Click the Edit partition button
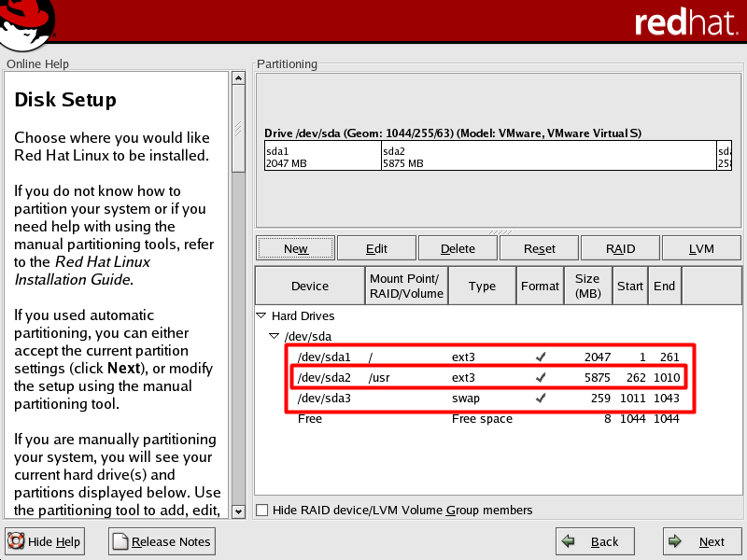This screenshot has width=747, height=560. (376, 248)
